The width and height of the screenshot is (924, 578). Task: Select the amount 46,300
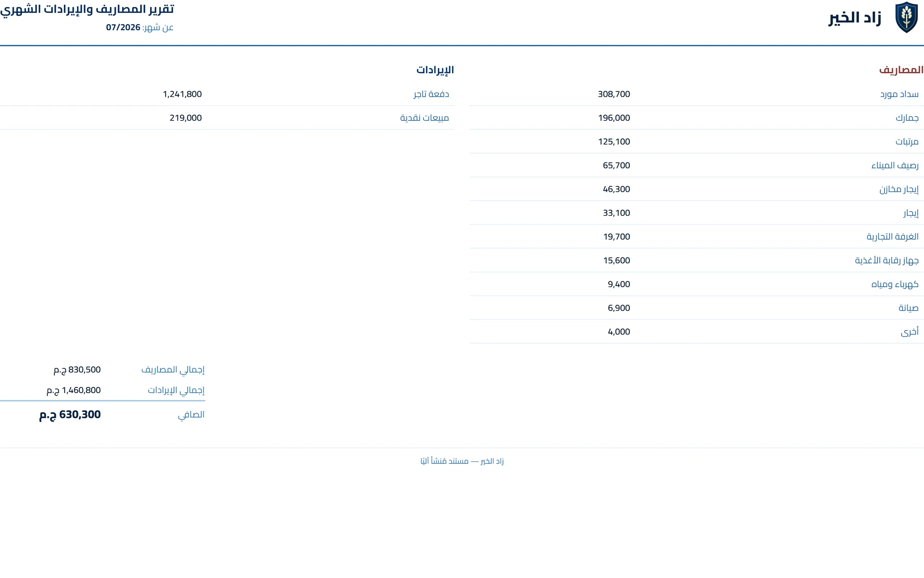click(x=616, y=189)
